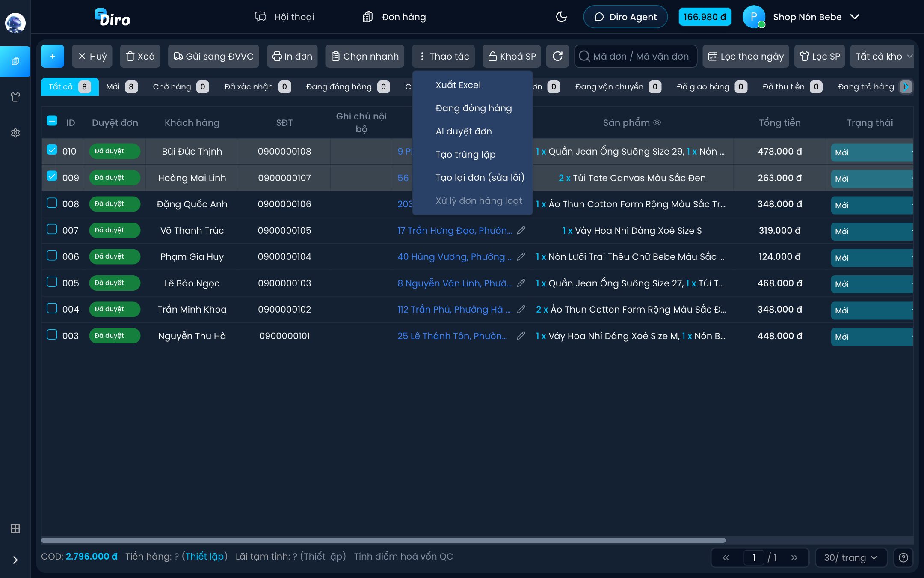Check the checkbox for order 008
Image resolution: width=924 pixels, height=578 pixels.
click(52, 203)
